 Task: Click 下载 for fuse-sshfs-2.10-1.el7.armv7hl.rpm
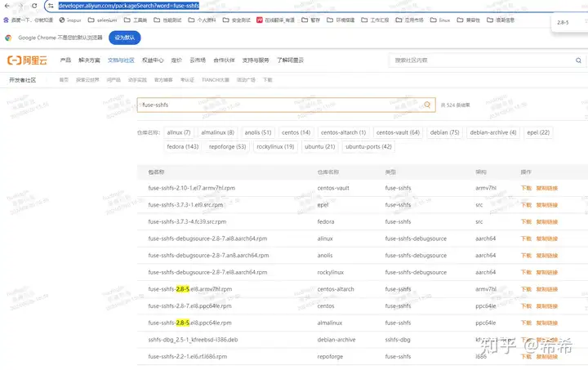526,188
